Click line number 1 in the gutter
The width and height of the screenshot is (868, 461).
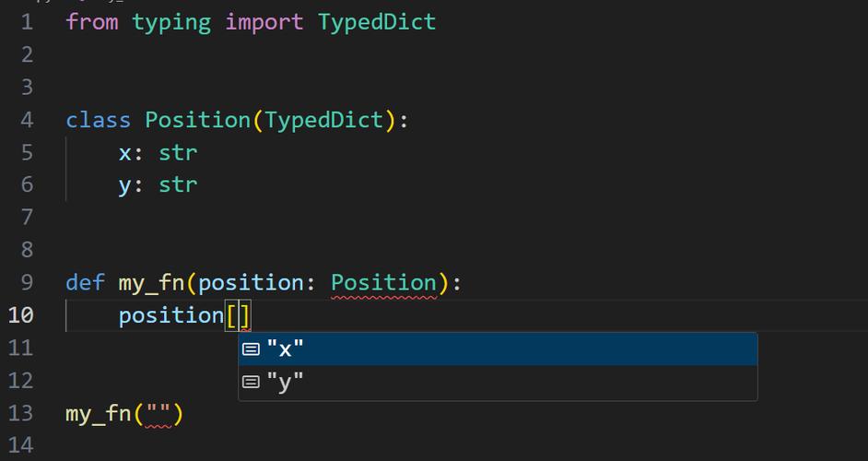[x=27, y=22]
